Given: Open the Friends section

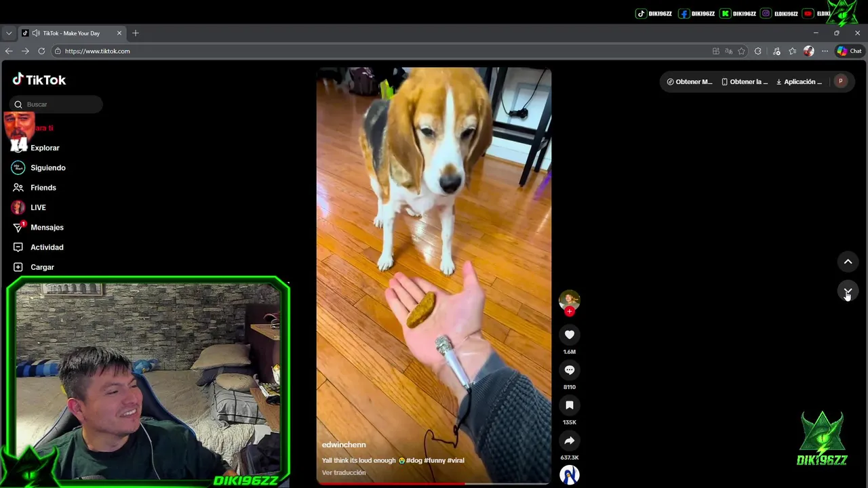Looking at the screenshot, I should point(43,188).
